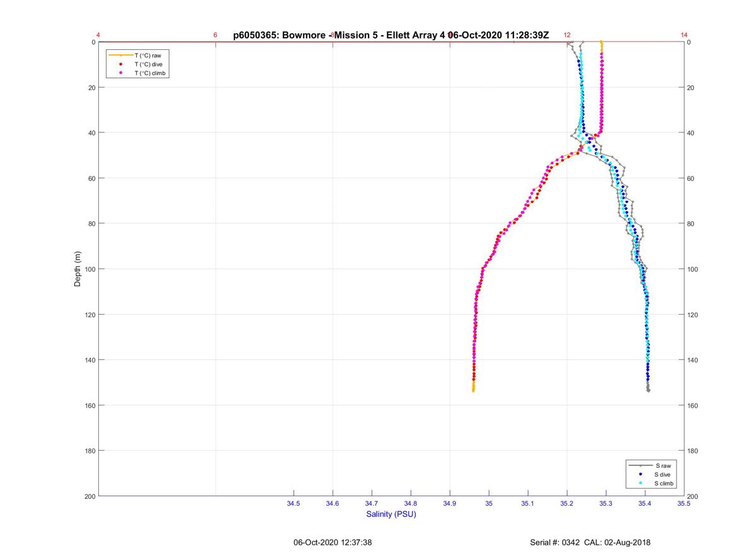Click the red temperature tick label '14'
Viewport: 756px width, 558px height.
(684, 35)
